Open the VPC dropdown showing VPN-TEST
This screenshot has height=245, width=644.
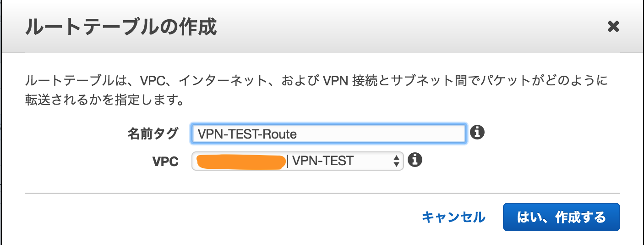point(297,161)
